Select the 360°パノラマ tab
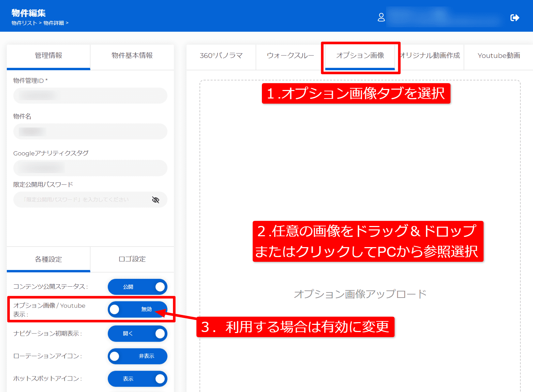 coord(221,56)
